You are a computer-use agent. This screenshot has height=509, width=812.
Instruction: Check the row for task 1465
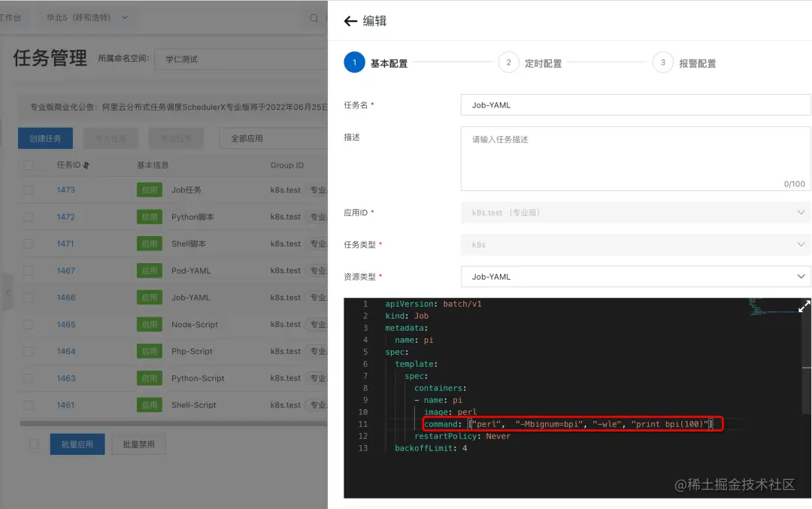tap(28, 325)
